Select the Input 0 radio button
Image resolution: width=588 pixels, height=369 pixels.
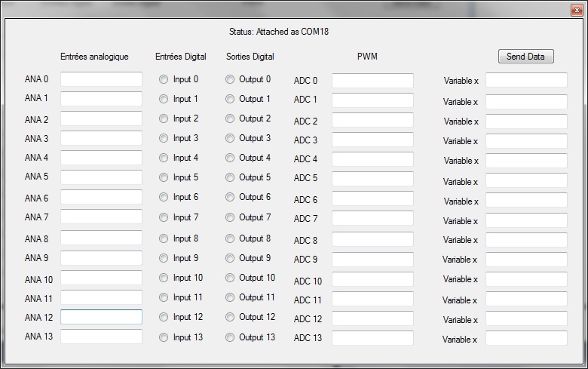click(164, 79)
